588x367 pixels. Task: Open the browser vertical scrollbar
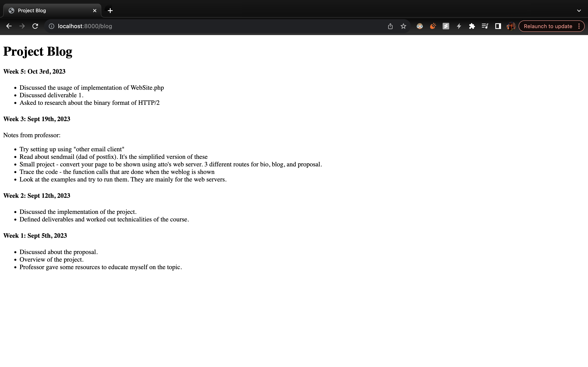586,201
